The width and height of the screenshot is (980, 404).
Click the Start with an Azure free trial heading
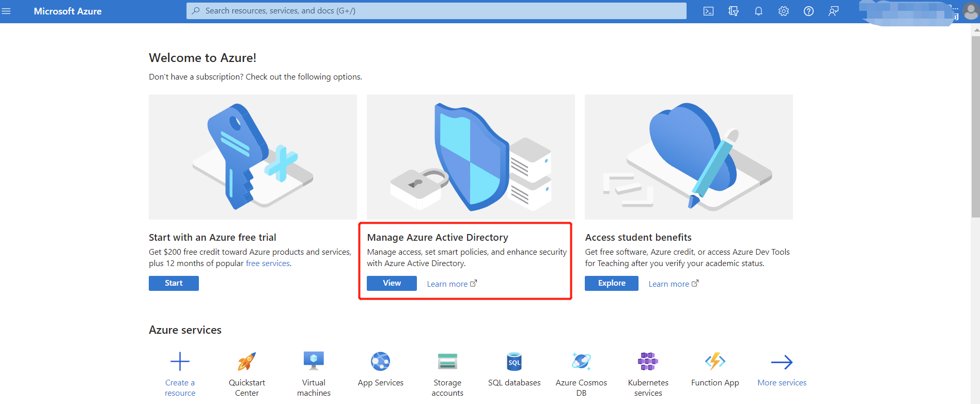(212, 238)
